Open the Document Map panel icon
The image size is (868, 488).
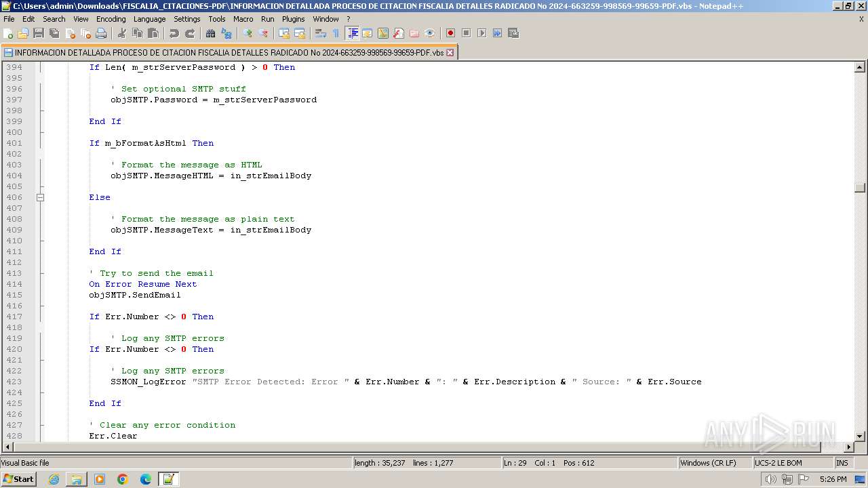pos(383,33)
